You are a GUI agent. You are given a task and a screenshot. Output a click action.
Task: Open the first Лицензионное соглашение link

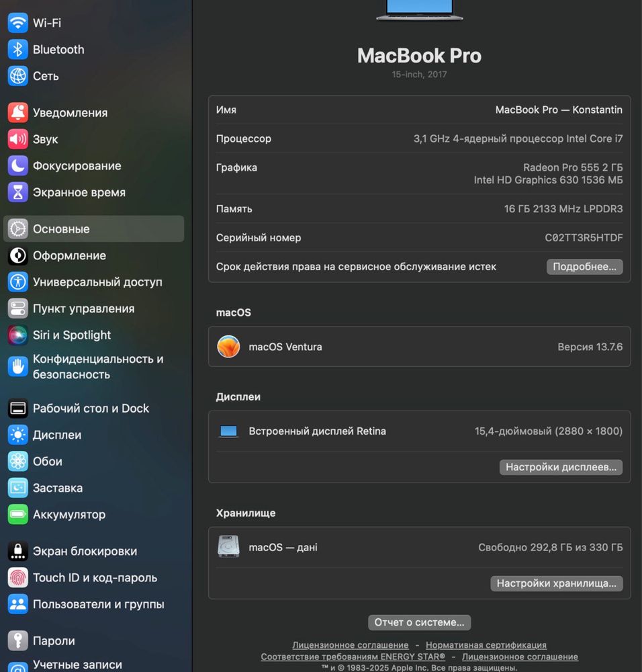351,645
